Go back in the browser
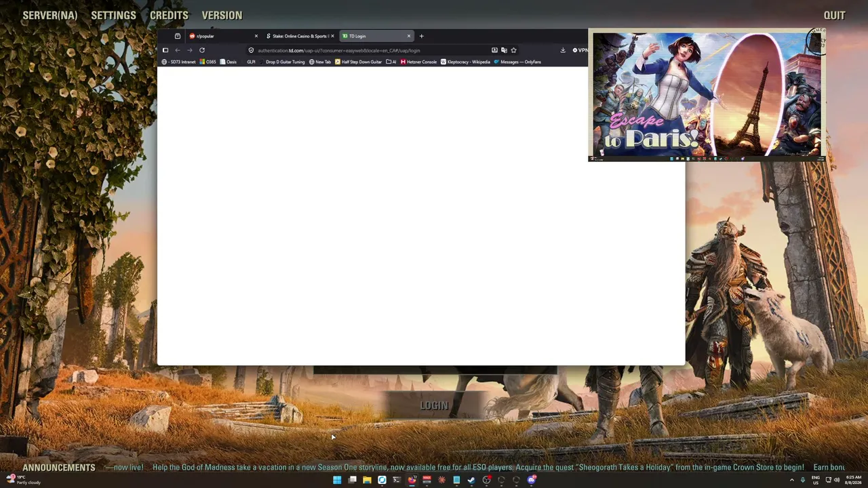 (178, 50)
